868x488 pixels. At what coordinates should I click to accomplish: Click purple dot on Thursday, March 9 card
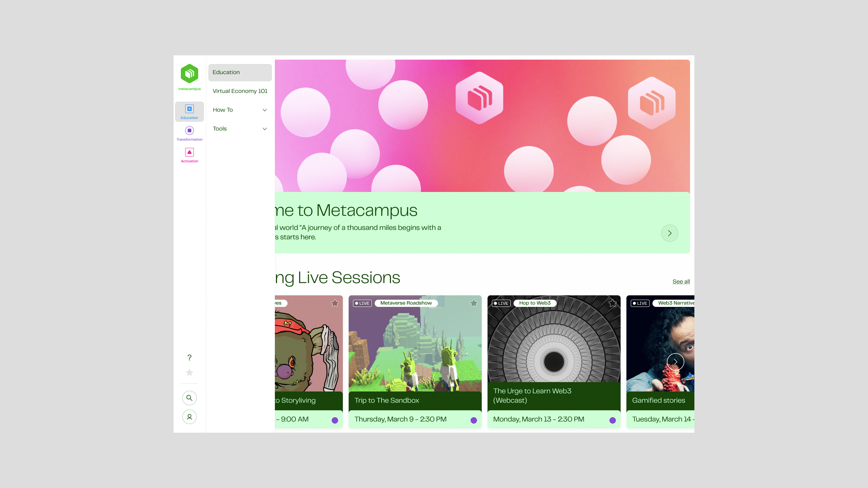tap(474, 420)
